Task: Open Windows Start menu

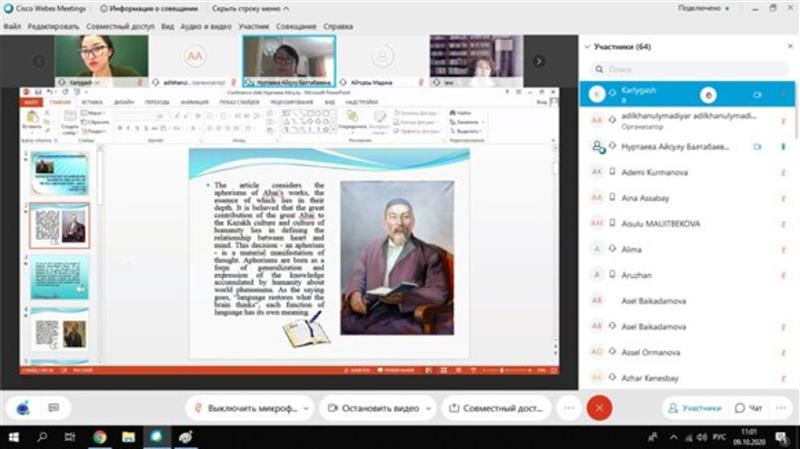Action: coord(12,438)
